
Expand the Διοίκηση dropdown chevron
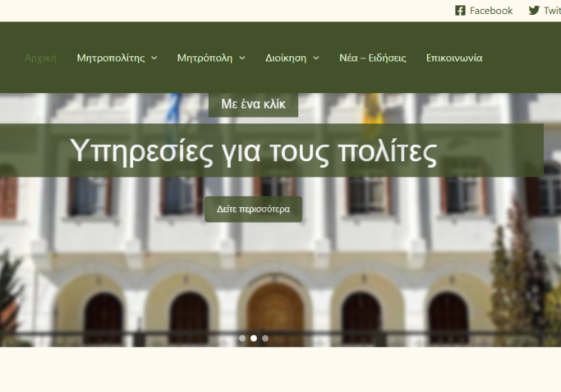pos(316,58)
